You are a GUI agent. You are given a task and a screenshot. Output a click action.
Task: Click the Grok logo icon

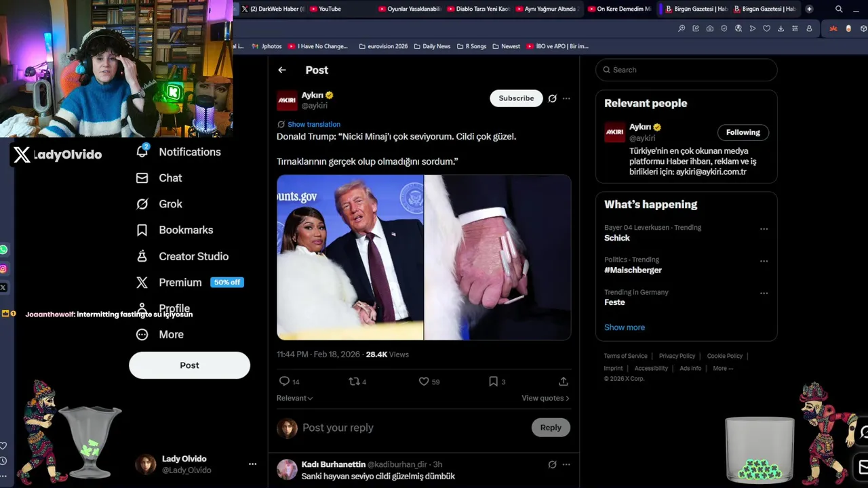click(142, 204)
